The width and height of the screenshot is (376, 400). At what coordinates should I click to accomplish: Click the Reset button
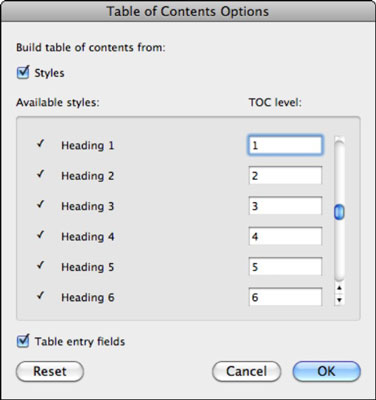50,371
